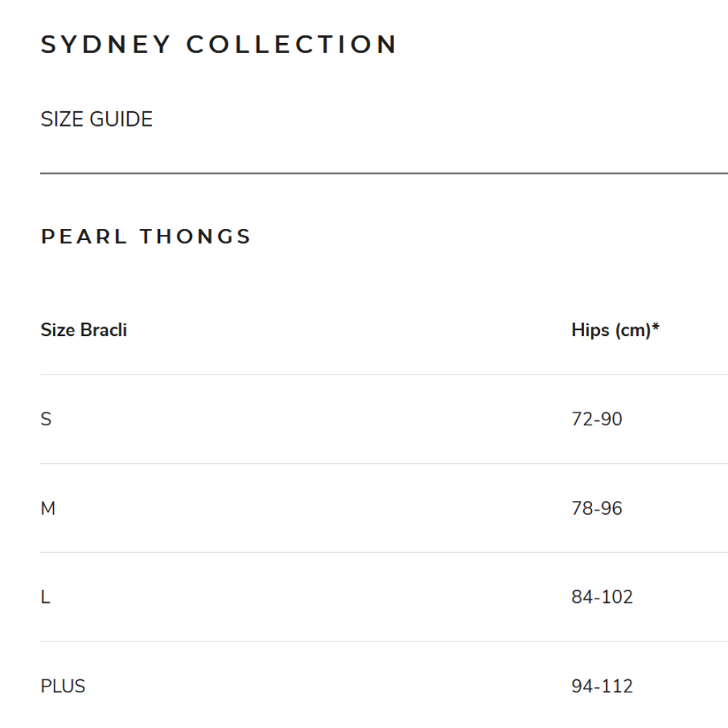Click the divider line below SIZE GUIDE
Image resolution: width=728 pixels, height=728 pixels.
tap(384, 173)
